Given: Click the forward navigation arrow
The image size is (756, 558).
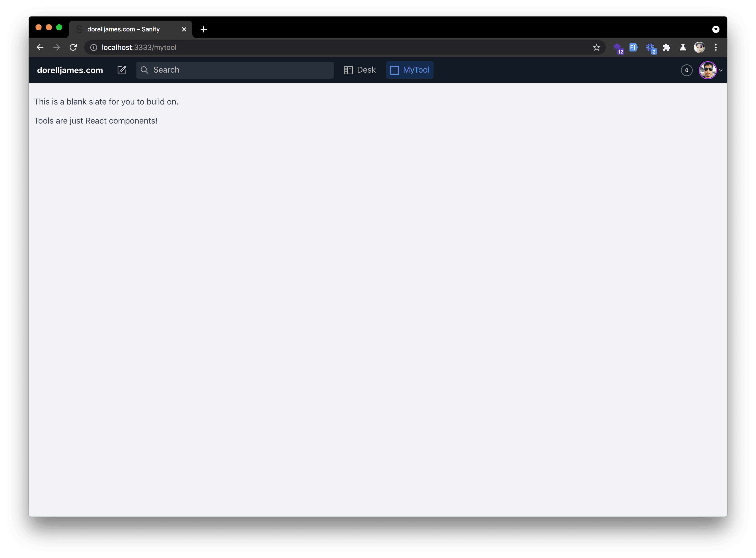Looking at the screenshot, I should pos(56,48).
